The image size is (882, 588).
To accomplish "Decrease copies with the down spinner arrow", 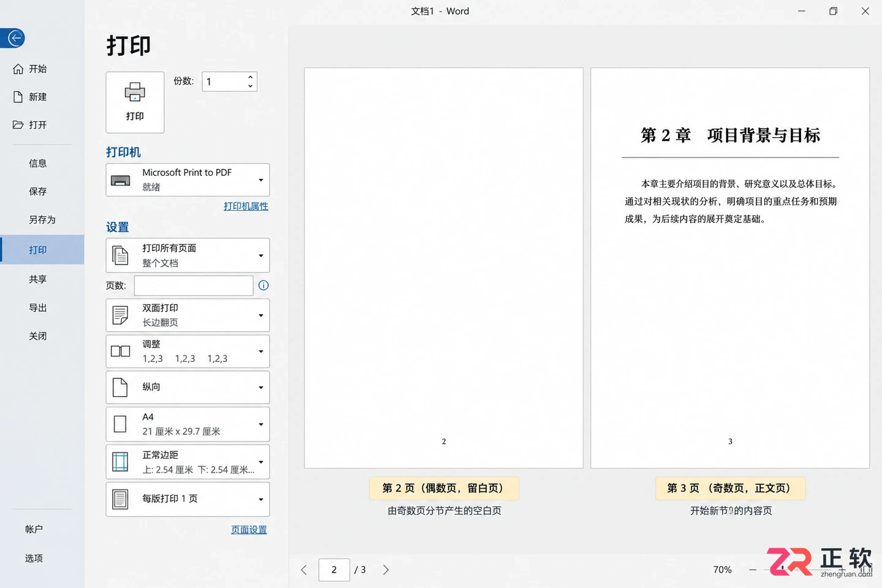I will [x=250, y=86].
